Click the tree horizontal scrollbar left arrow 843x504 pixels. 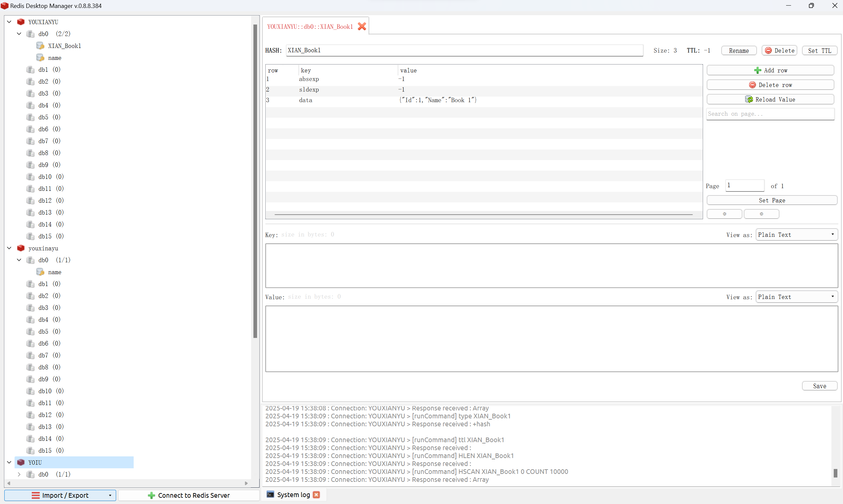coord(9,483)
